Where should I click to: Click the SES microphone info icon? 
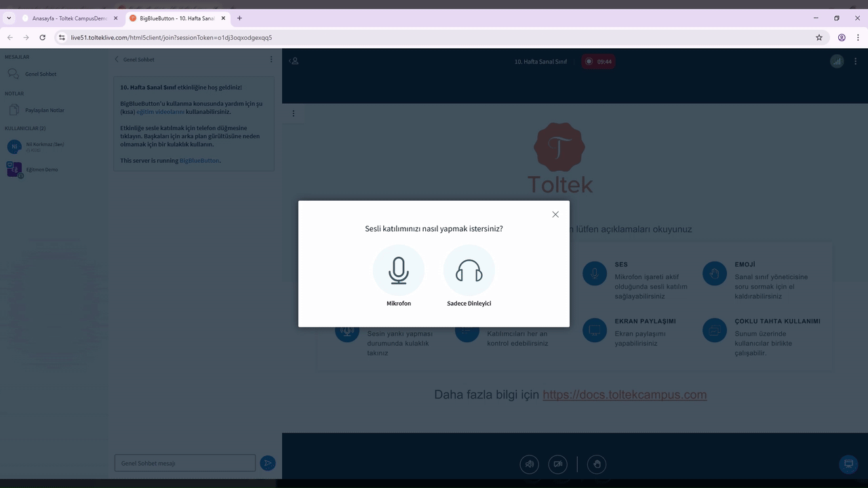click(x=595, y=273)
